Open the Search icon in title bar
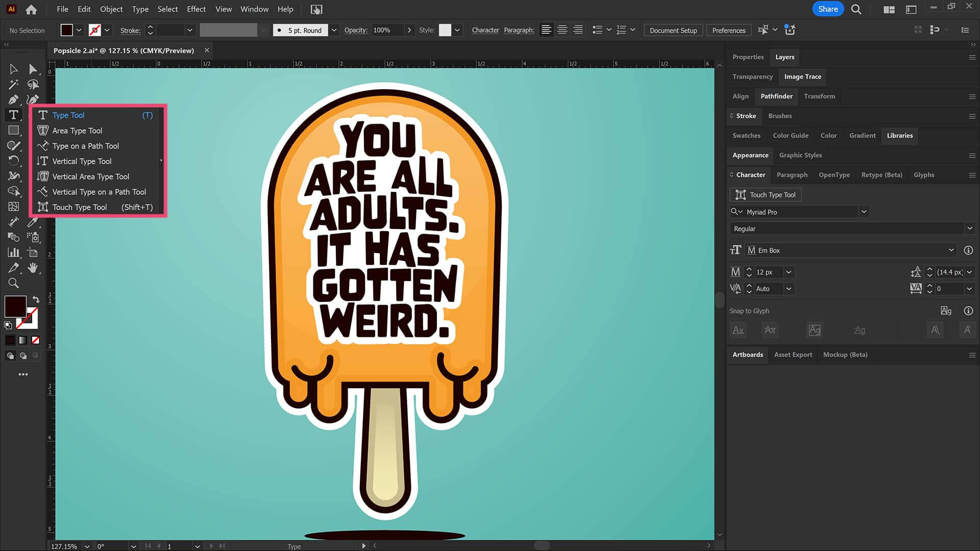 (856, 9)
